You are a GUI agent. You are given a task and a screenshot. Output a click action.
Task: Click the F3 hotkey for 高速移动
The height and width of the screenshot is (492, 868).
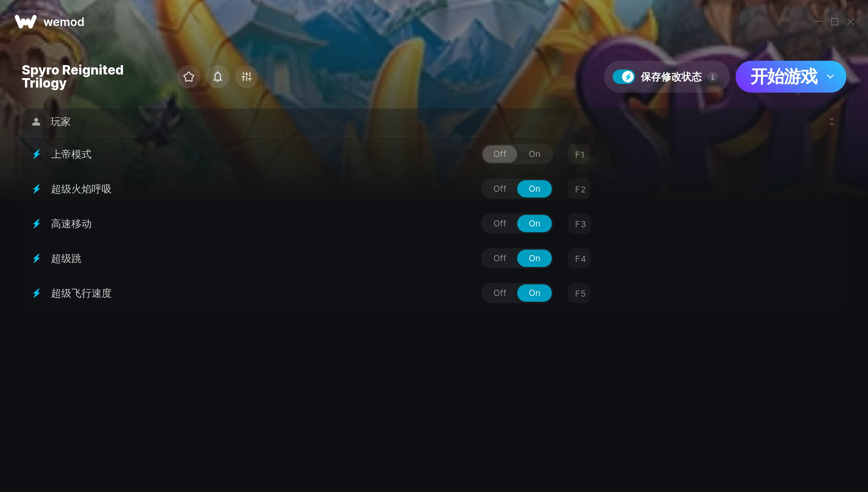click(579, 224)
